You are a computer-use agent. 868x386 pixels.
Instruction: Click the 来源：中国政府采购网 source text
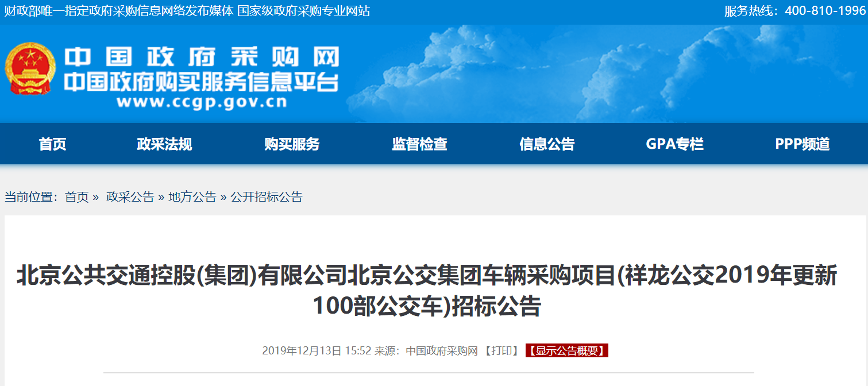[426, 351]
